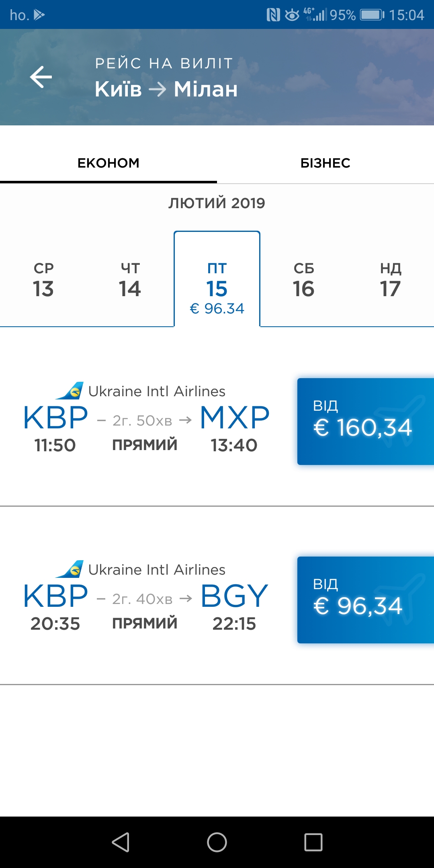Select Wednesday 13 date
Screen dimensions: 434x868
tap(43, 280)
